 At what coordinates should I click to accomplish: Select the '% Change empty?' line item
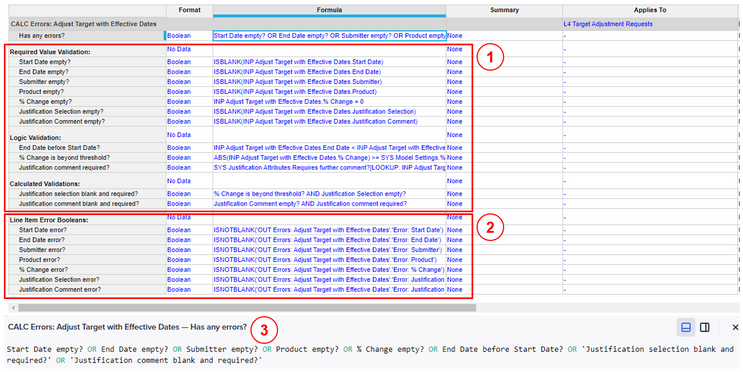(x=45, y=102)
